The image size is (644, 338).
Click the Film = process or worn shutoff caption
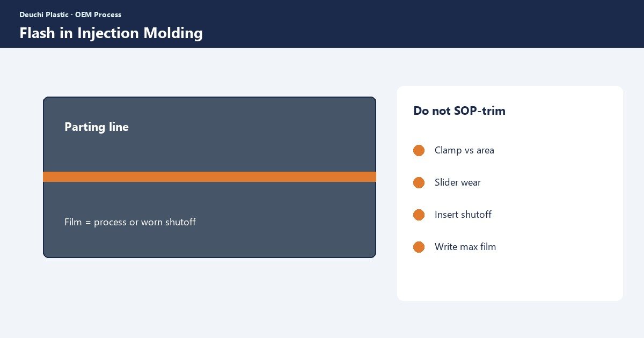(x=130, y=222)
